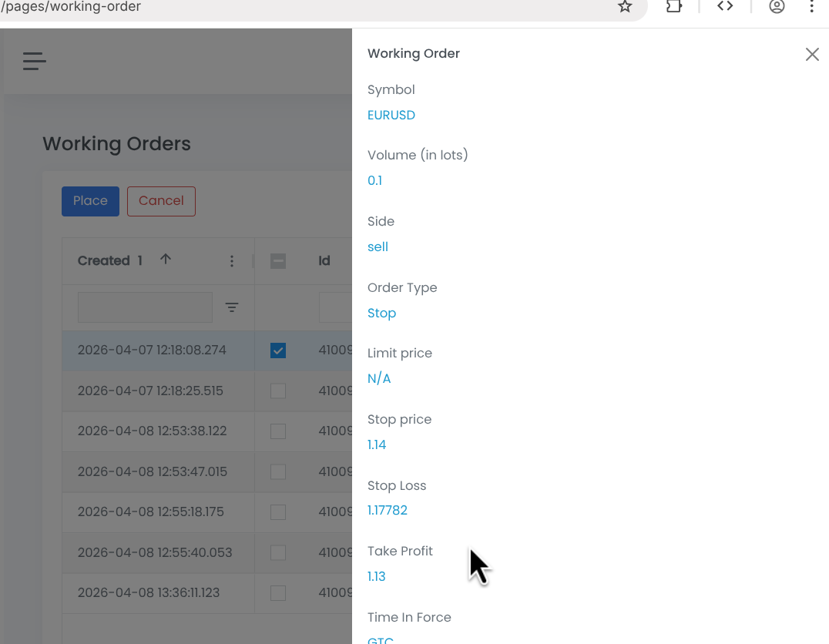Viewport: 829px width, 644px height.
Task: Select the order row created 2026-04-08 13:36:11.123
Action: point(149,593)
